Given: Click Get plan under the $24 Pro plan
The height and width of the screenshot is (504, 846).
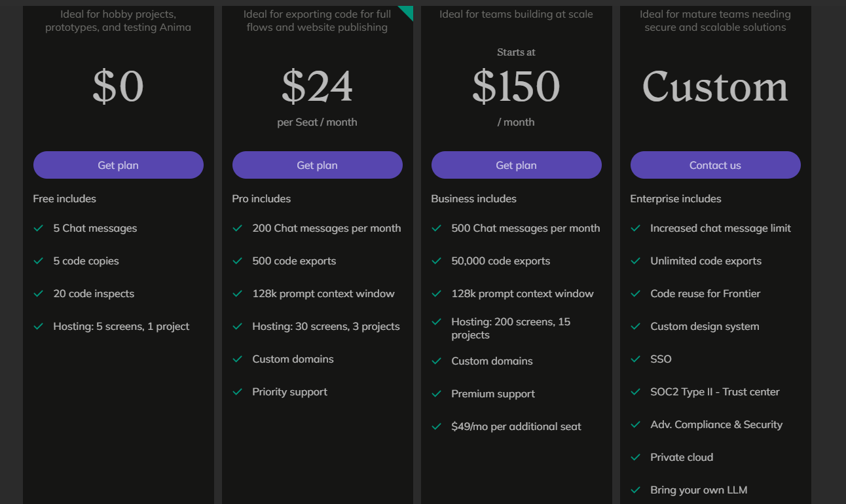Looking at the screenshot, I should [318, 165].
